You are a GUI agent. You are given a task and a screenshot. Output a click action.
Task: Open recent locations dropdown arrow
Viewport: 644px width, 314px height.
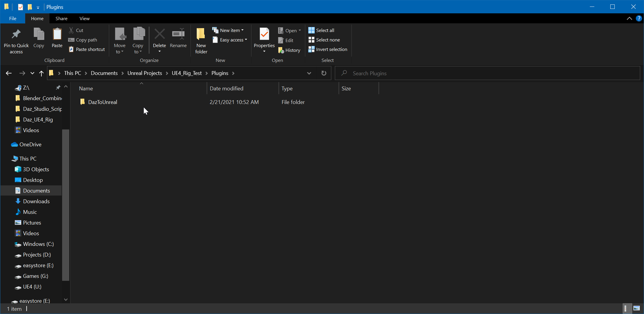[x=32, y=73]
